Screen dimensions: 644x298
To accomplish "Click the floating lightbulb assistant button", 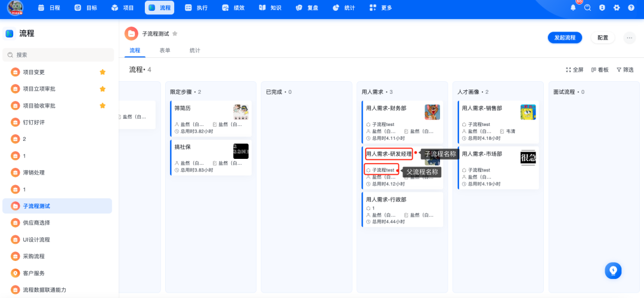I will (613, 271).
